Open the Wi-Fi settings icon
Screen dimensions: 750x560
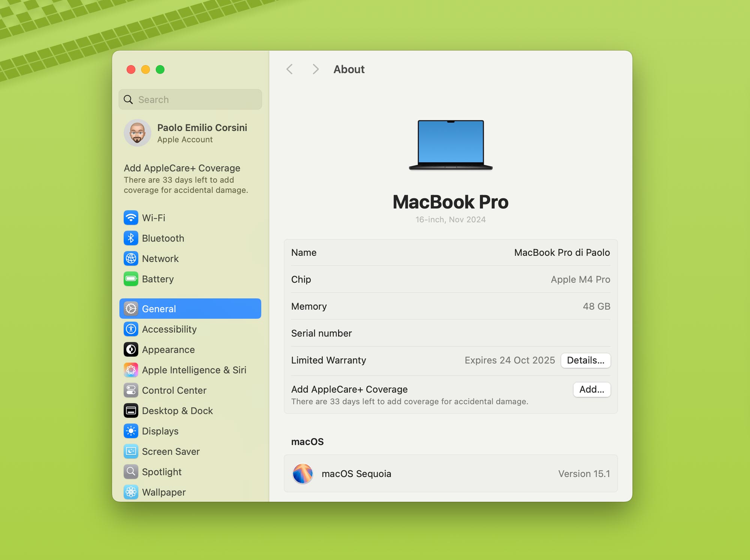pos(131,218)
